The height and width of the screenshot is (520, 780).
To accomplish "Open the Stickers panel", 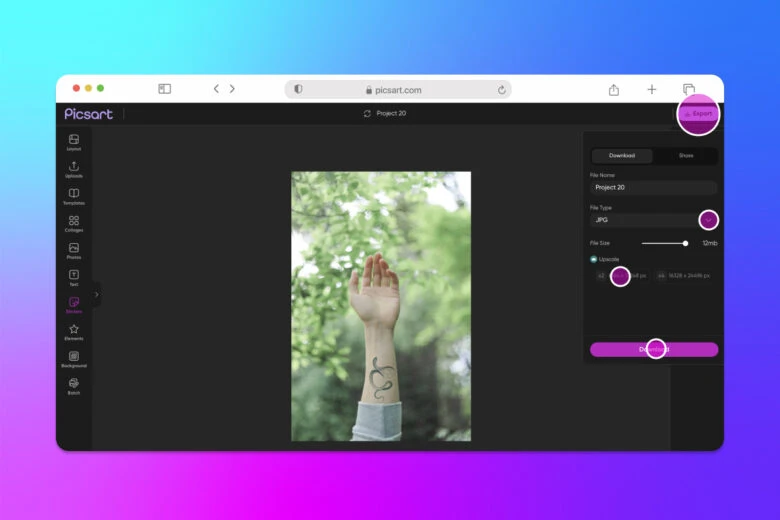I will point(74,303).
